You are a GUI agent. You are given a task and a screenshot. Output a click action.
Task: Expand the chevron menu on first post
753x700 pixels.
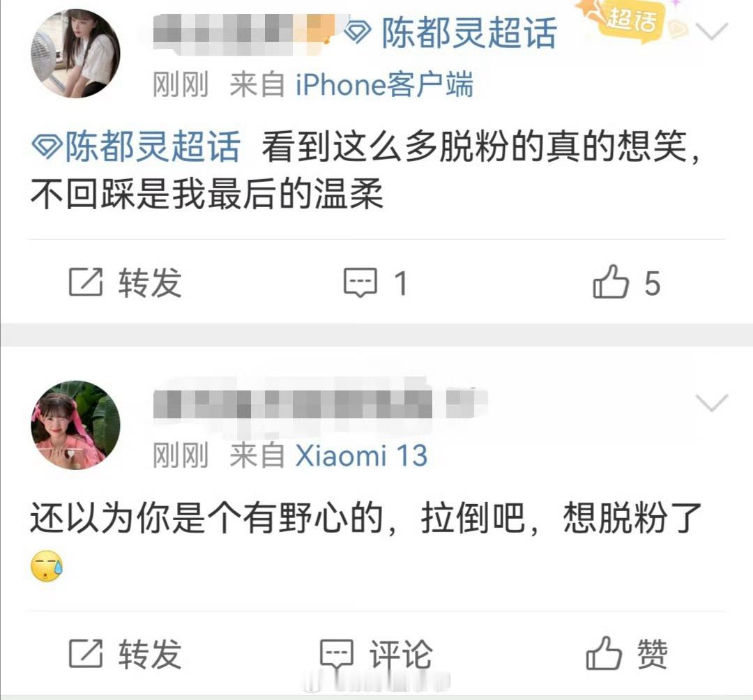[x=712, y=31]
